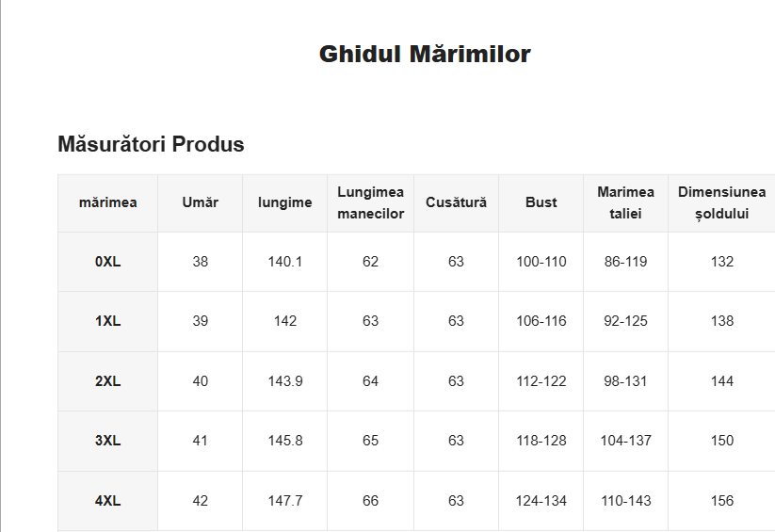This screenshot has width=775, height=532.
Task: Click the 100-110 bust value for 0XL
Action: [x=541, y=262]
